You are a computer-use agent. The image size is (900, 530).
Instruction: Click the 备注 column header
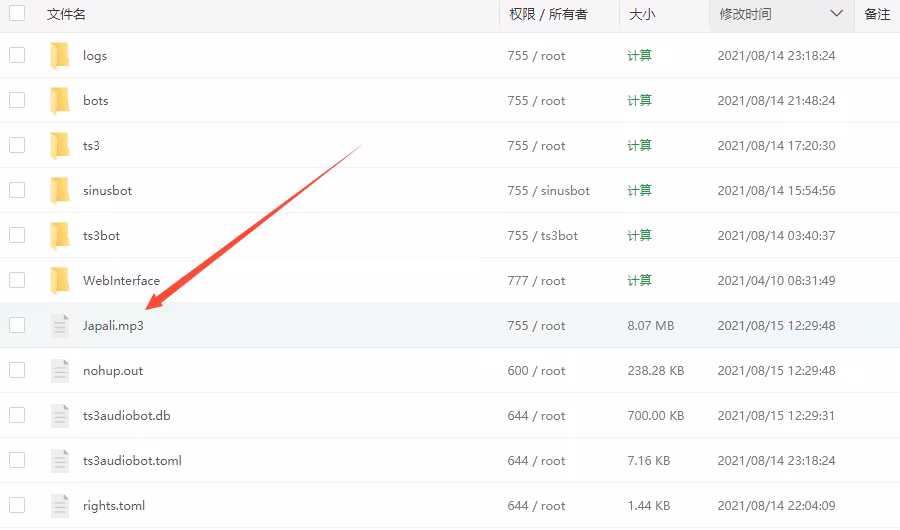point(877,14)
